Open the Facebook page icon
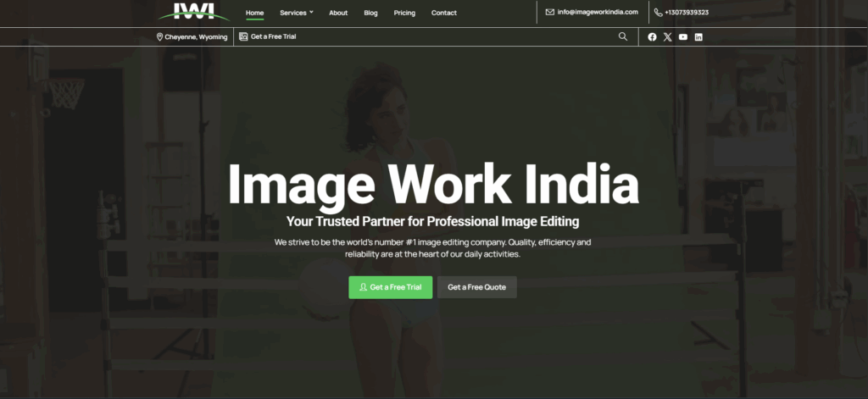 tap(652, 37)
